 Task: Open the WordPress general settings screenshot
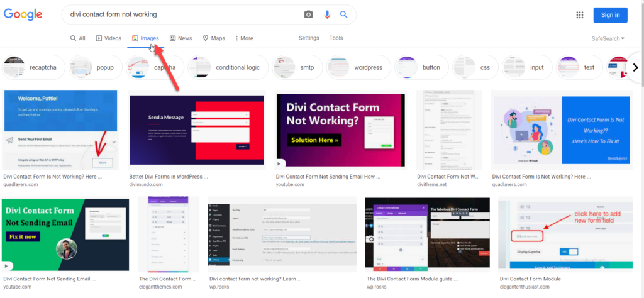pos(282,235)
